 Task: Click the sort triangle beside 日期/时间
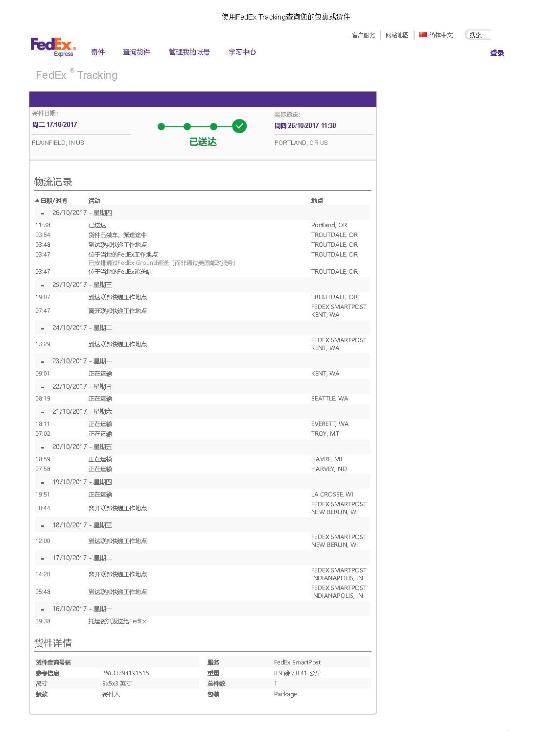(37, 200)
